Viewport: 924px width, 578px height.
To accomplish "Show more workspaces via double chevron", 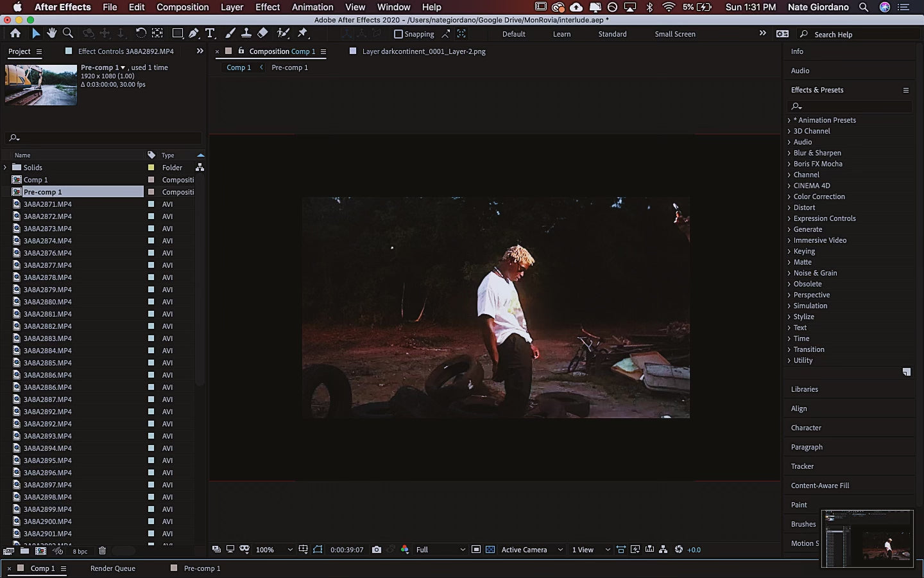I will click(x=762, y=33).
